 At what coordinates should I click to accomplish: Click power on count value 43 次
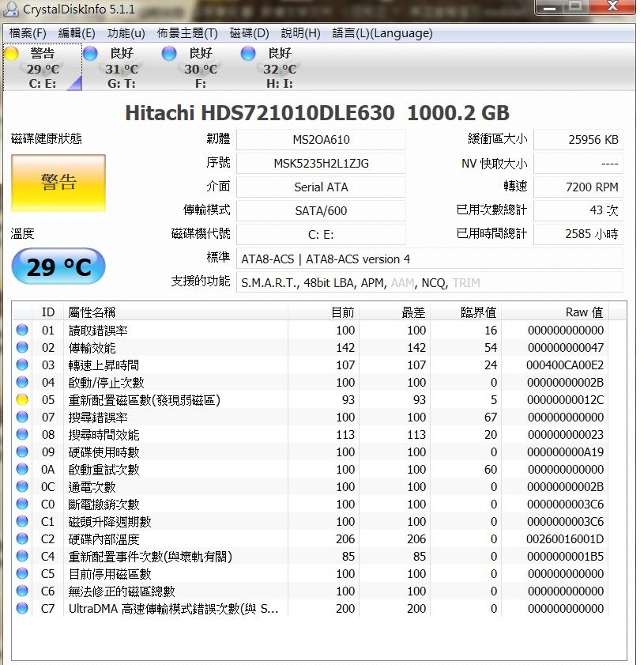[578, 211]
